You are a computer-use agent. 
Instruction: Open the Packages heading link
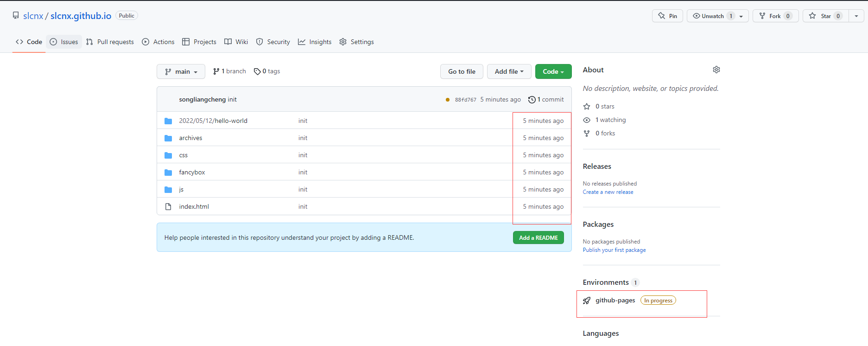coord(598,224)
